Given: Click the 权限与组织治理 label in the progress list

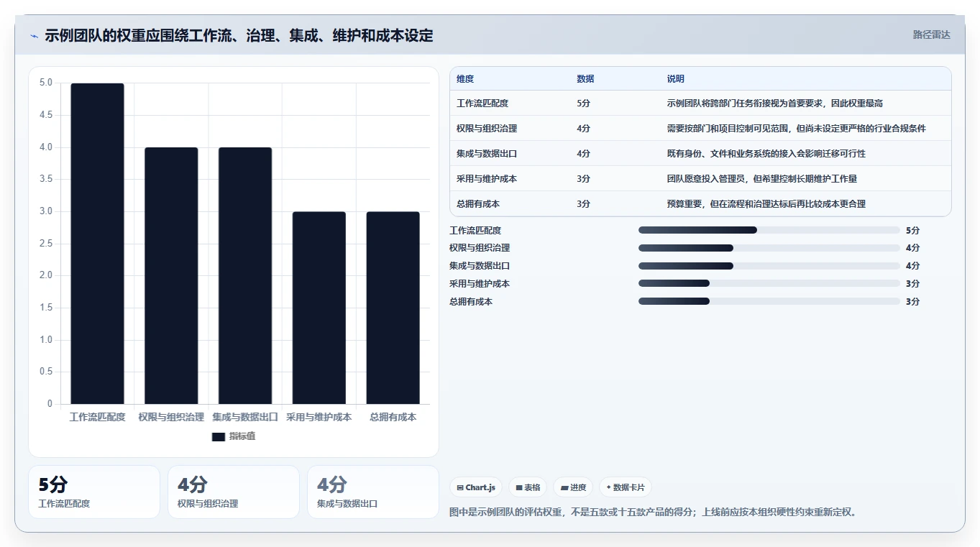Looking at the screenshot, I should [480, 248].
